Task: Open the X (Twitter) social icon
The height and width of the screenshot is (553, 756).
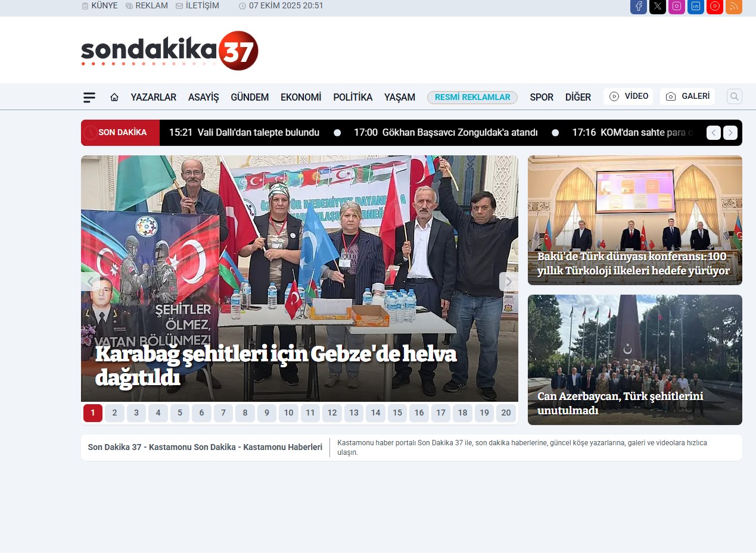Action: coord(657,6)
